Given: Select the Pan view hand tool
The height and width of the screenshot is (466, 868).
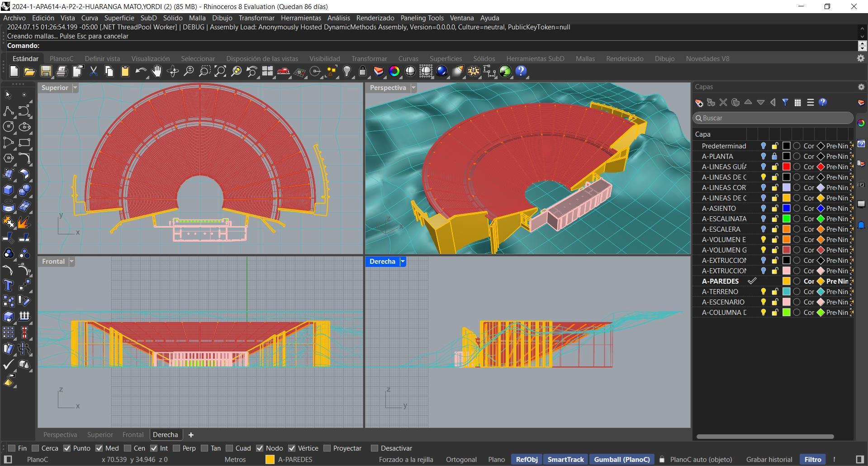Looking at the screenshot, I should pyautogui.click(x=157, y=71).
